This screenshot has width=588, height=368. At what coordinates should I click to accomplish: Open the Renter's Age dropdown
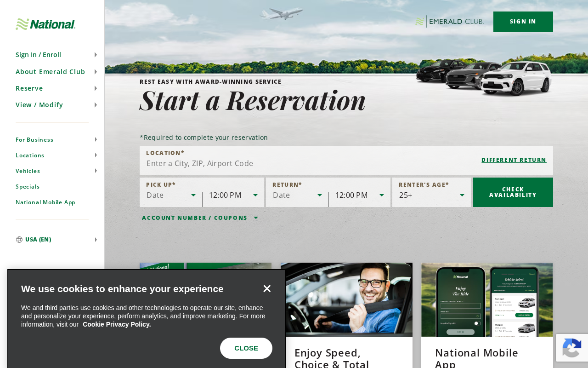[x=432, y=195]
